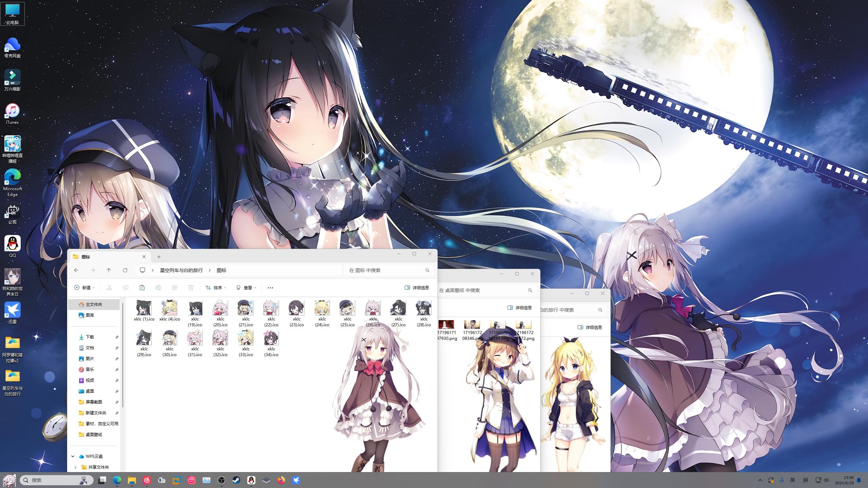Expand the 共享文件夹 tree node

point(75,467)
